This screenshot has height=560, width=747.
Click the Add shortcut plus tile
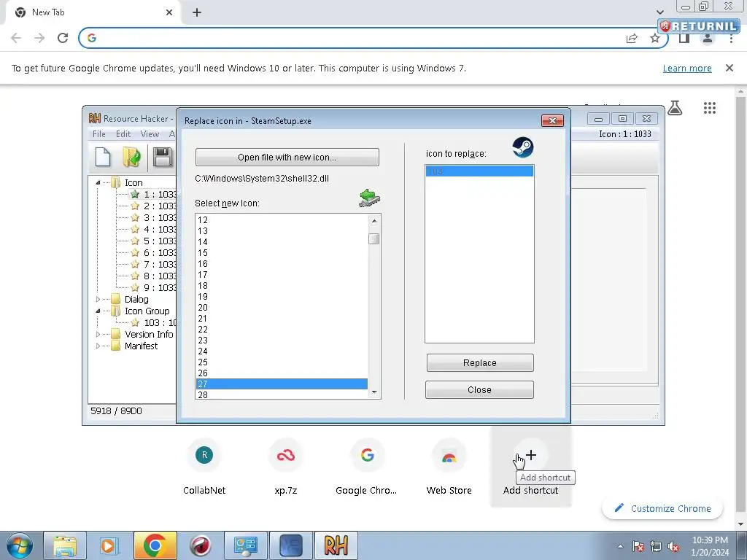(531, 467)
